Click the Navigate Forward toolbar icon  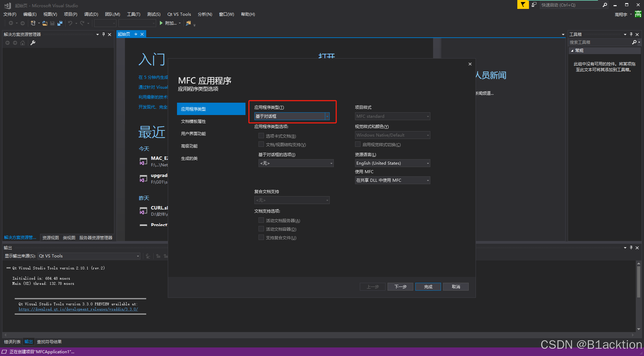tap(23, 23)
